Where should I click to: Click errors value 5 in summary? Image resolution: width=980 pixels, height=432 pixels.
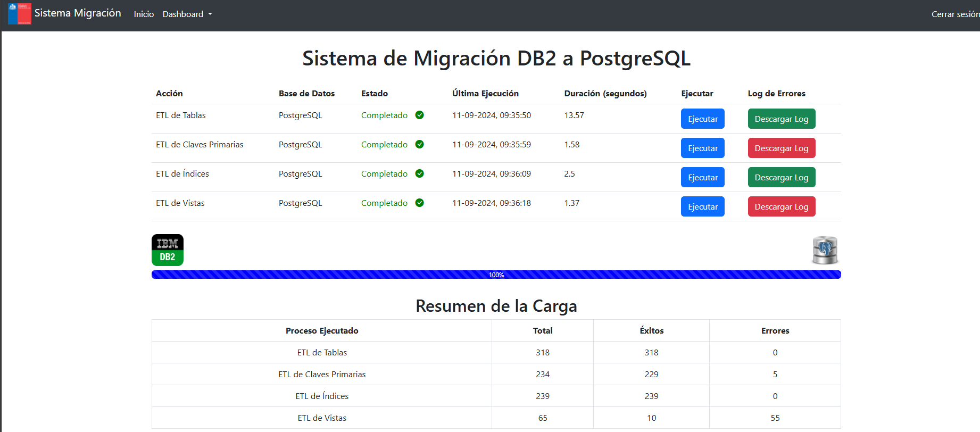pos(775,374)
